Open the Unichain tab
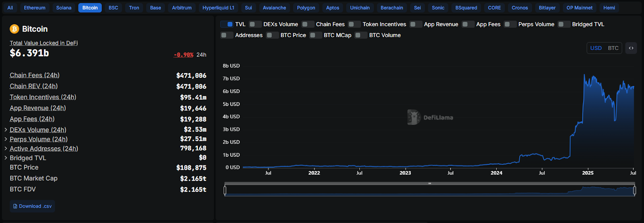 360,8
